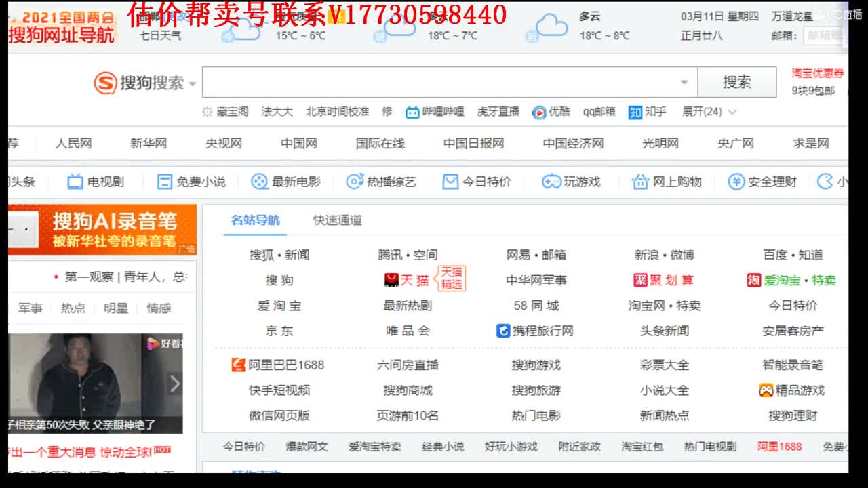This screenshot has width=868, height=488.
Task: Select the 军事 news tab
Action: [30, 308]
